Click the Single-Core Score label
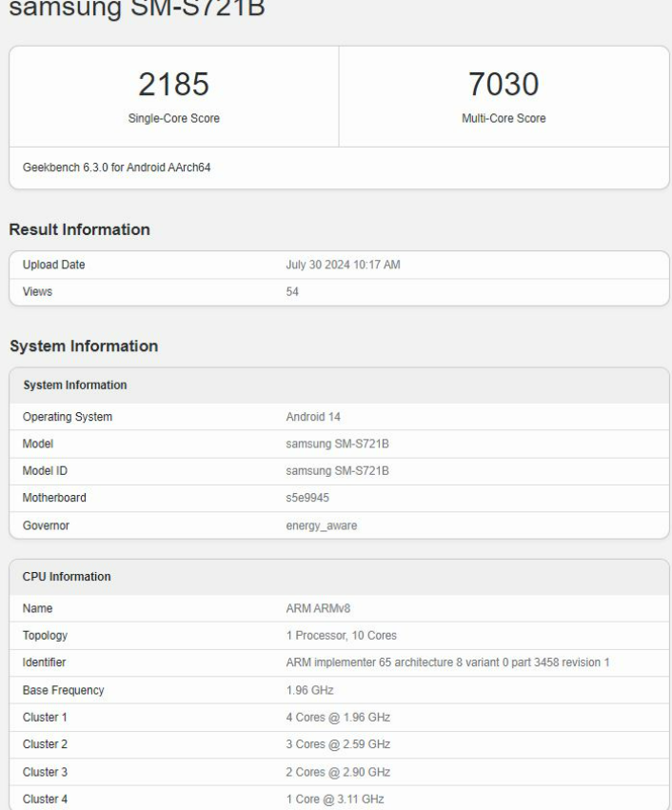This screenshot has height=810, width=672. point(174,118)
